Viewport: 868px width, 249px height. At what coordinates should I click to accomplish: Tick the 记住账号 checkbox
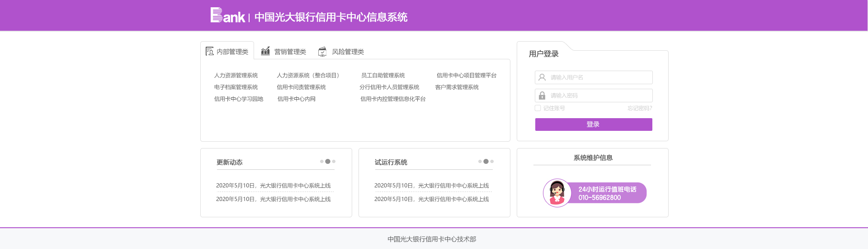pyautogui.click(x=538, y=108)
